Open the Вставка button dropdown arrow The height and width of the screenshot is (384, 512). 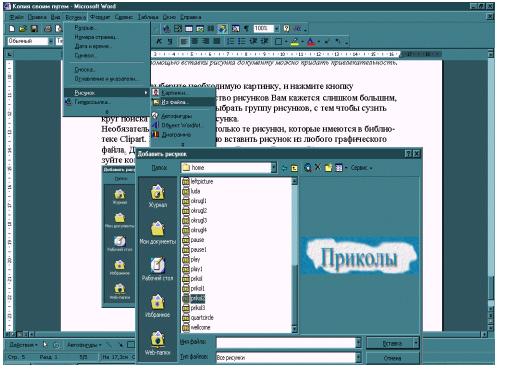pos(416,343)
